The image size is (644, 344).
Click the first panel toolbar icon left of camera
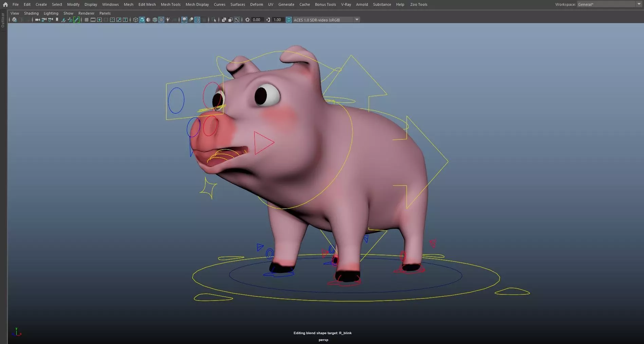(x=14, y=20)
